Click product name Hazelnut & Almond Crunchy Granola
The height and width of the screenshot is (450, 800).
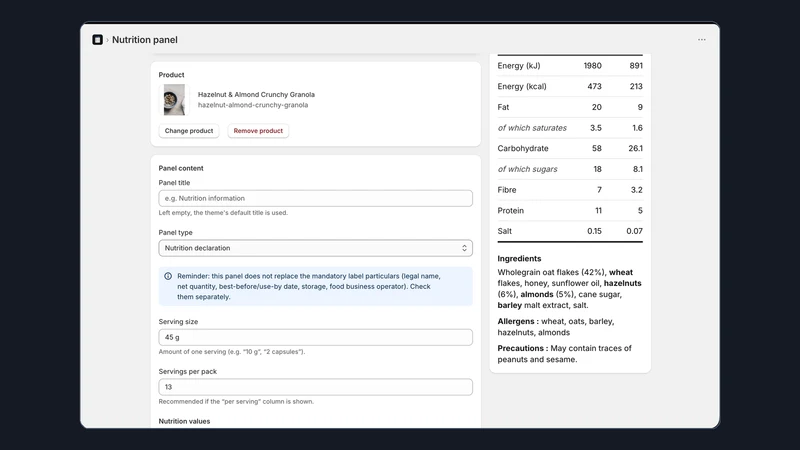point(256,94)
